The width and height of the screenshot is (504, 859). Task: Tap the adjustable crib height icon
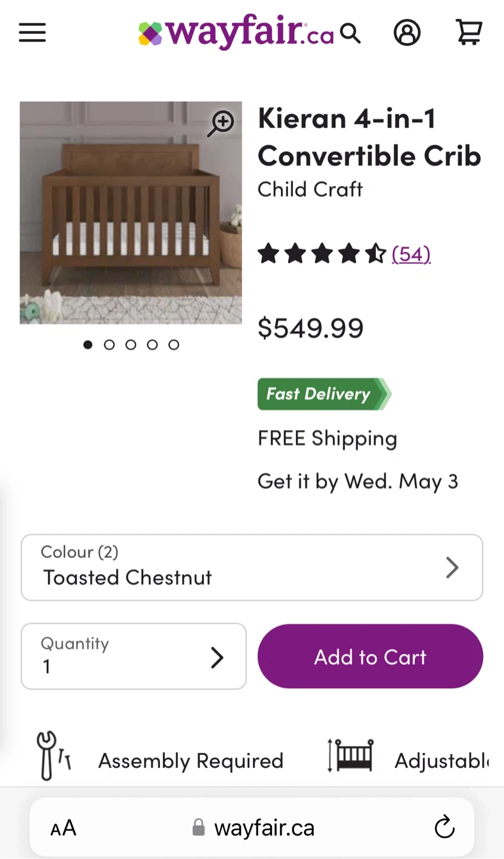click(350, 755)
